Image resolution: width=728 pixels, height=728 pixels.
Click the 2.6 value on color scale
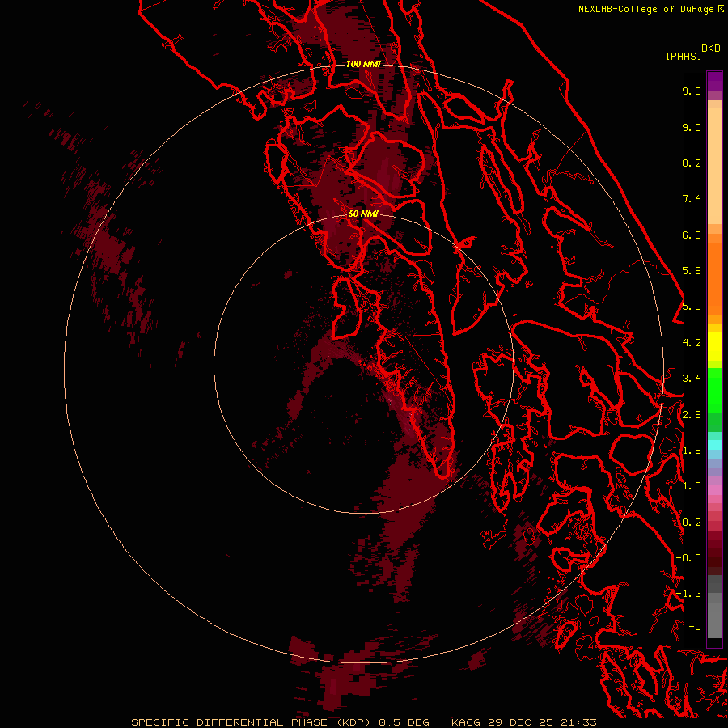tap(692, 415)
